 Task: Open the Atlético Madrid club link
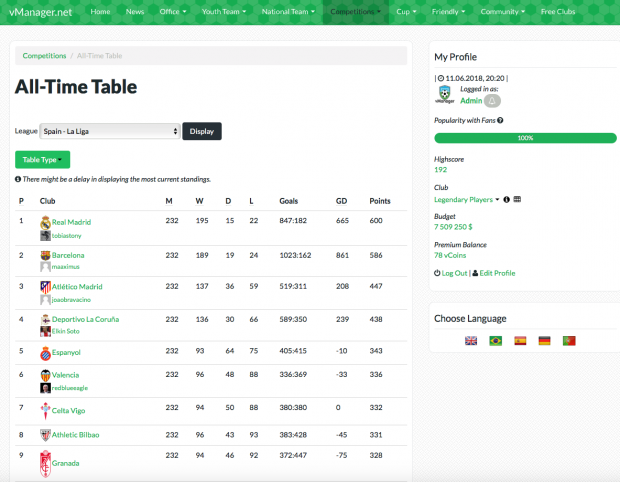click(77, 287)
